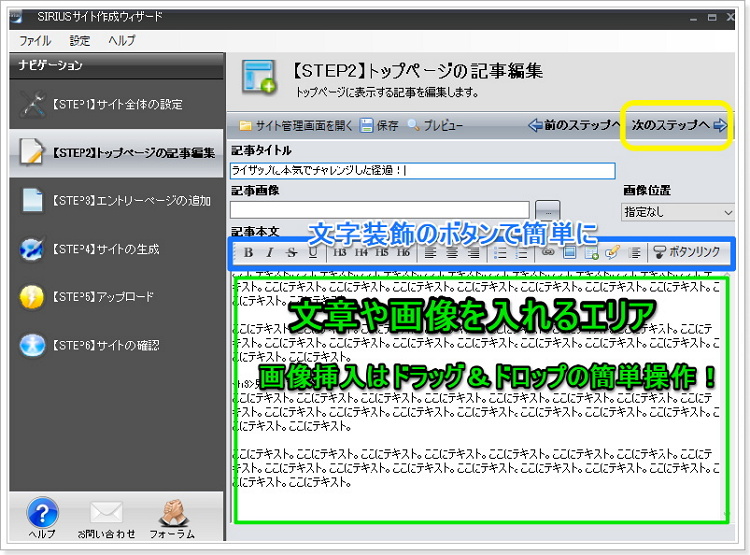
Task: Click the 記事画像 path field
Action: click(380, 210)
